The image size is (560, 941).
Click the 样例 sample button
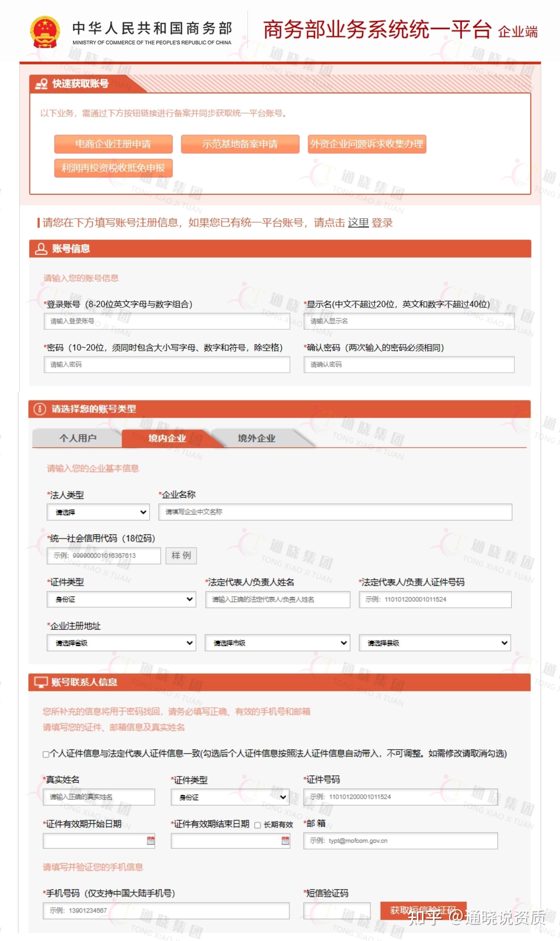(x=181, y=555)
